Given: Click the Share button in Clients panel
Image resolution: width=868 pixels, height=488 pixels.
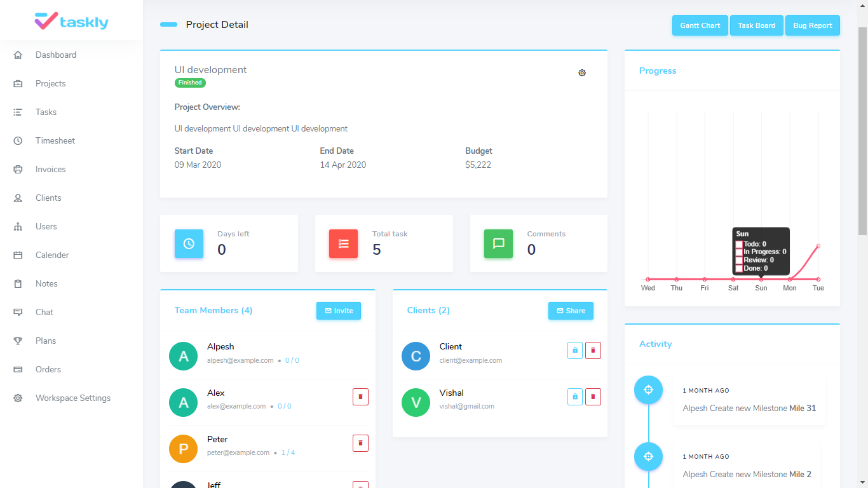Looking at the screenshot, I should 571,311.
